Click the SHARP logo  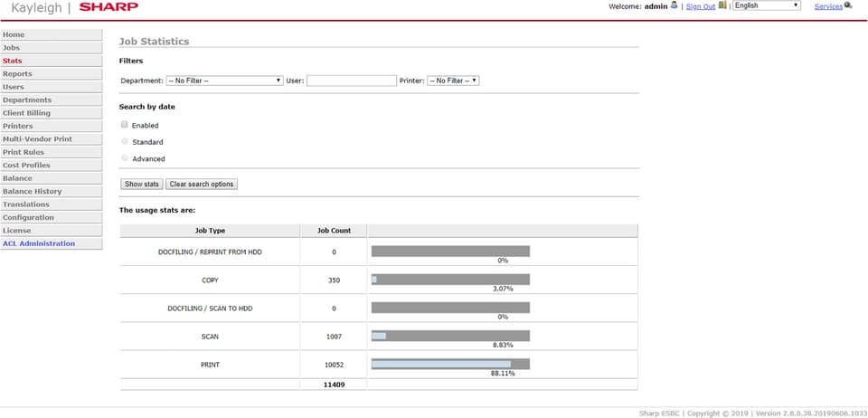108,7
